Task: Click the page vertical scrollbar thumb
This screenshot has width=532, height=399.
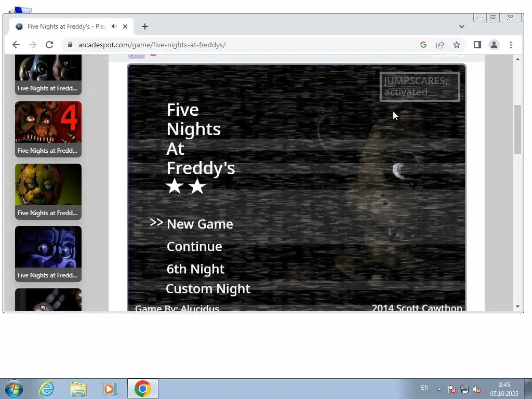Action: tap(517, 129)
